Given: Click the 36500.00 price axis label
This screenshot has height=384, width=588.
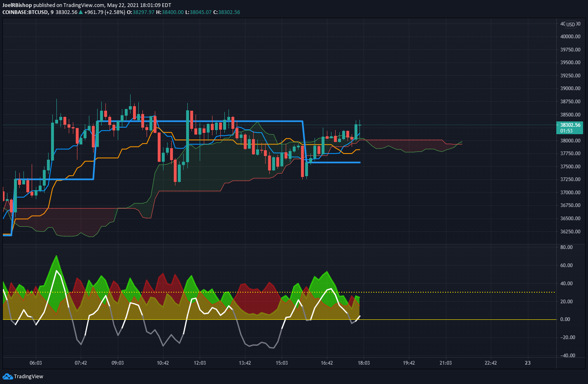Looking at the screenshot, I should tap(570, 219).
